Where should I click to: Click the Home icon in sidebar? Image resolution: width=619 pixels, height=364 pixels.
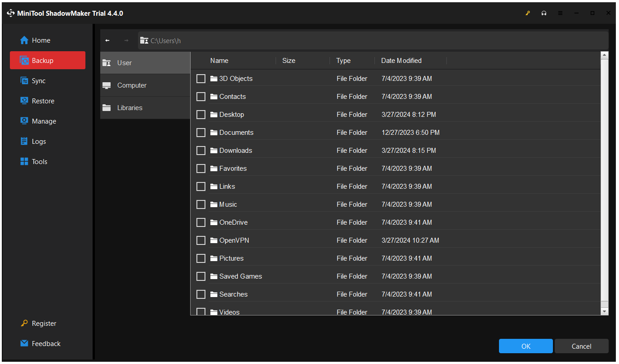point(24,40)
